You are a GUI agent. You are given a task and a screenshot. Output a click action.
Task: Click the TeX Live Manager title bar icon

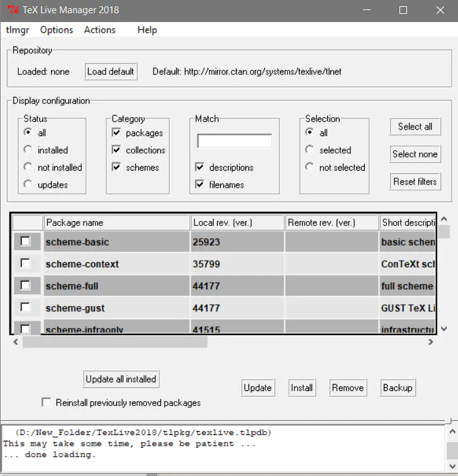click(13, 10)
